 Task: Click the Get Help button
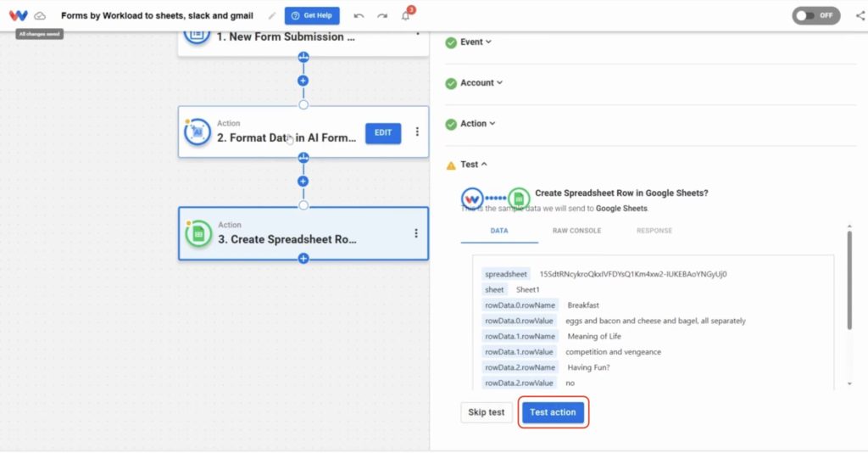[x=312, y=15]
